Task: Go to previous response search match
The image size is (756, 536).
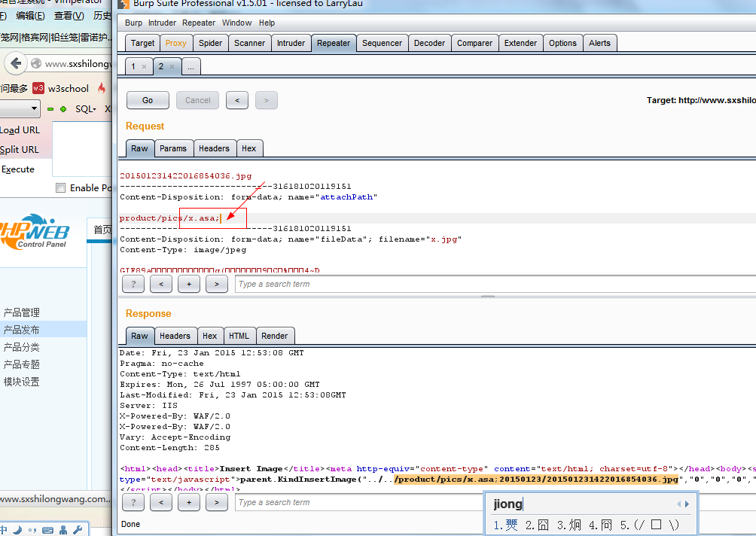Action: pos(161,502)
